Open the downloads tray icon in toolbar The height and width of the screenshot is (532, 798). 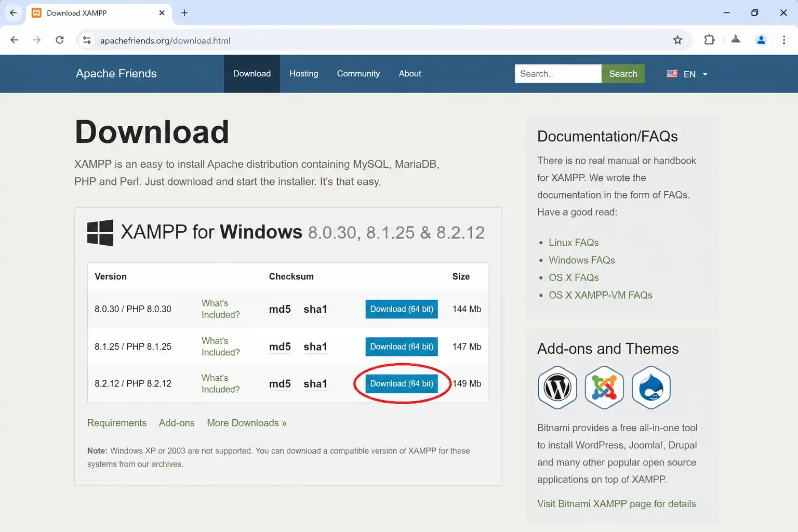click(x=736, y=39)
